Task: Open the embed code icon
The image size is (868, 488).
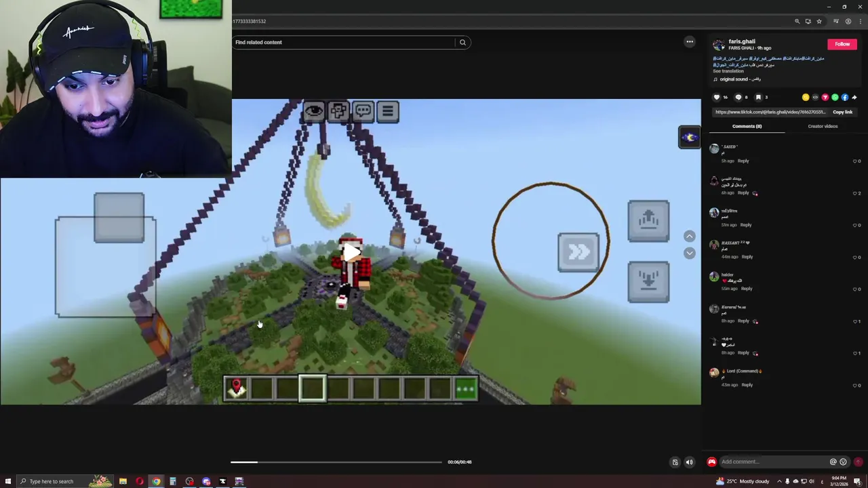Action: click(815, 97)
